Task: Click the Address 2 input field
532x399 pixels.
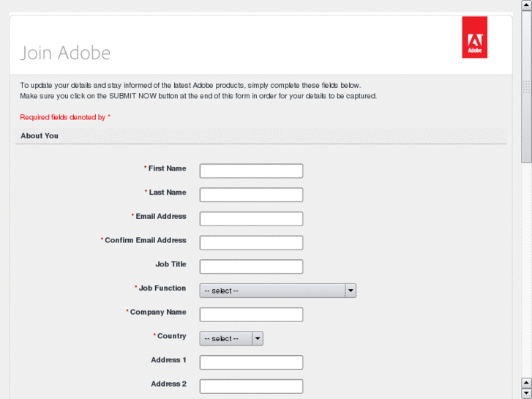Action: coord(251,387)
